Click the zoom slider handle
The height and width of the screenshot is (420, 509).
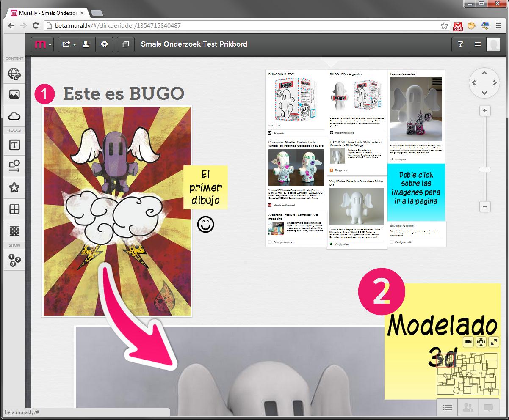[x=485, y=170]
